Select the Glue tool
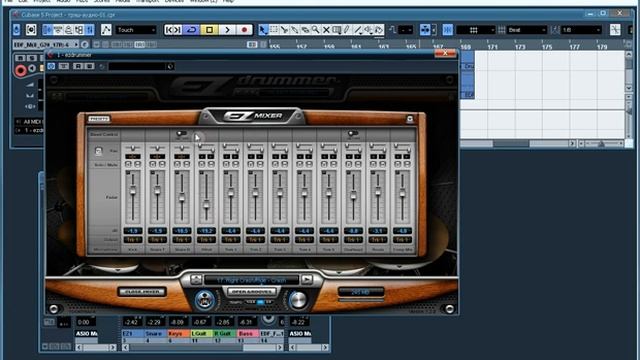This screenshot has height=360, width=640. point(294,30)
